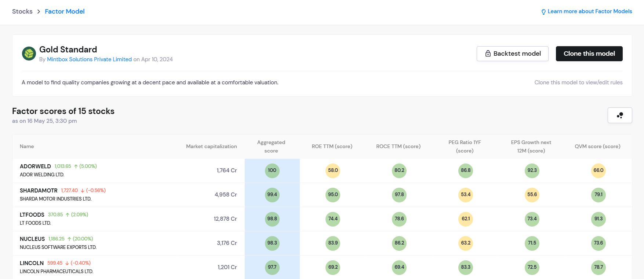Open LTFOODS stock ticker

point(32,215)
